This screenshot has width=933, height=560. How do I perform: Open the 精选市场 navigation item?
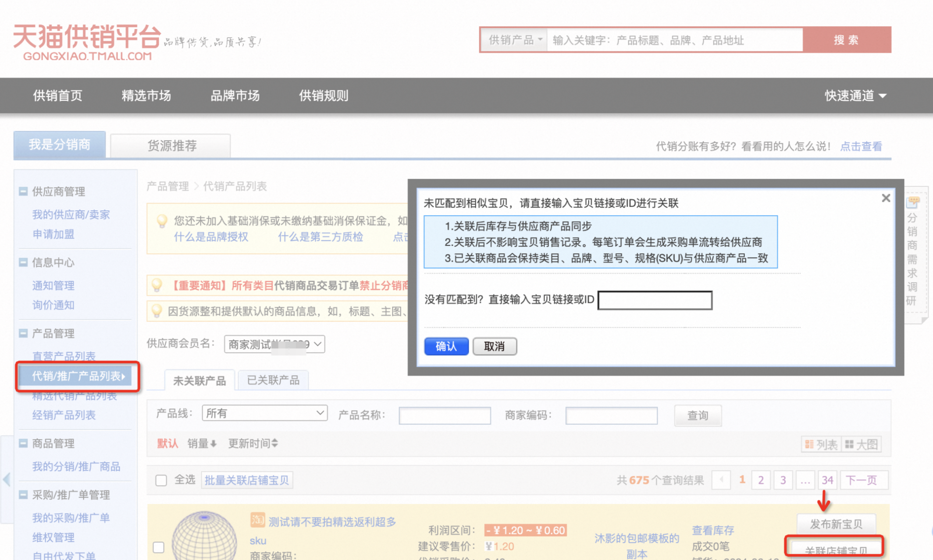146,96
